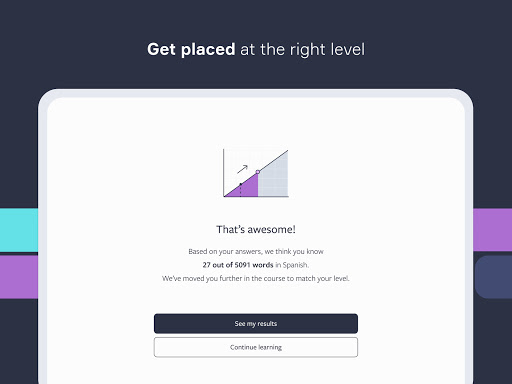The height and width of the screenshot is (384, 512).
Task: Click the purple block on right edge
Action: click(x=493, y=230)
